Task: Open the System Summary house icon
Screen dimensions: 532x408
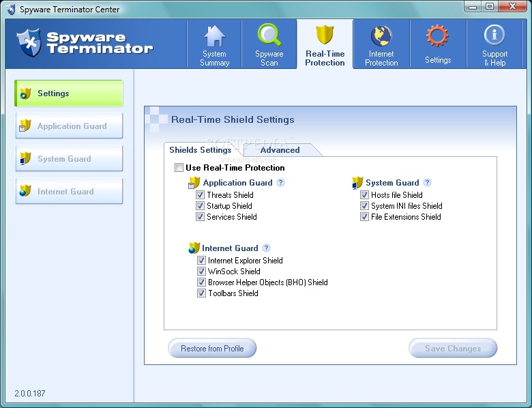Action: (214, 36)
